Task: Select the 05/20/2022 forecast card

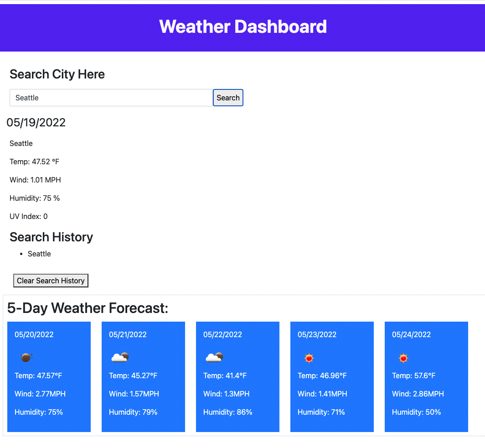Action: pyautogui.click(x=49, y=376)
